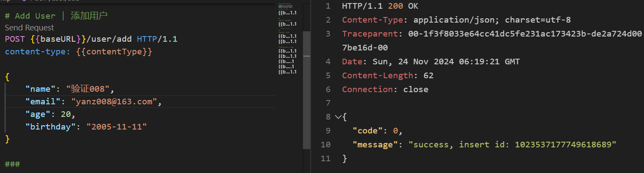This screenshot has height=173, width=644.
Task: Click the {{baseURL}} variable
Action: (58, 39)
